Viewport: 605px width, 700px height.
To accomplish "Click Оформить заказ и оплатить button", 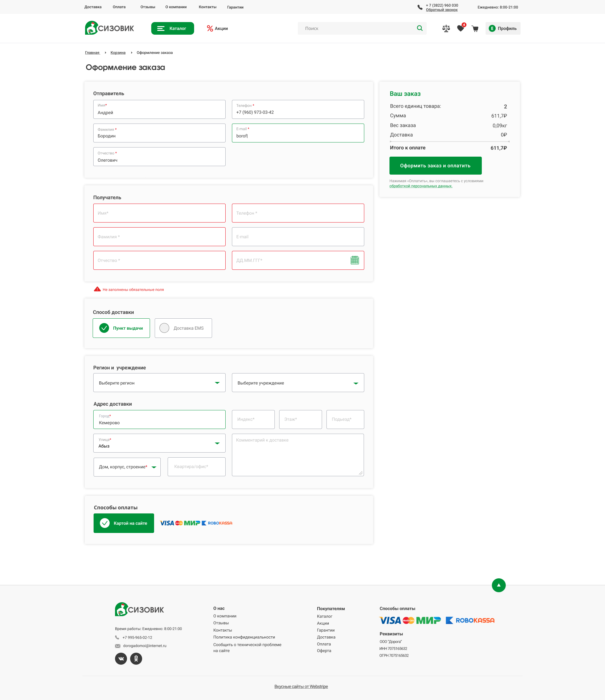I will [435, 165].
